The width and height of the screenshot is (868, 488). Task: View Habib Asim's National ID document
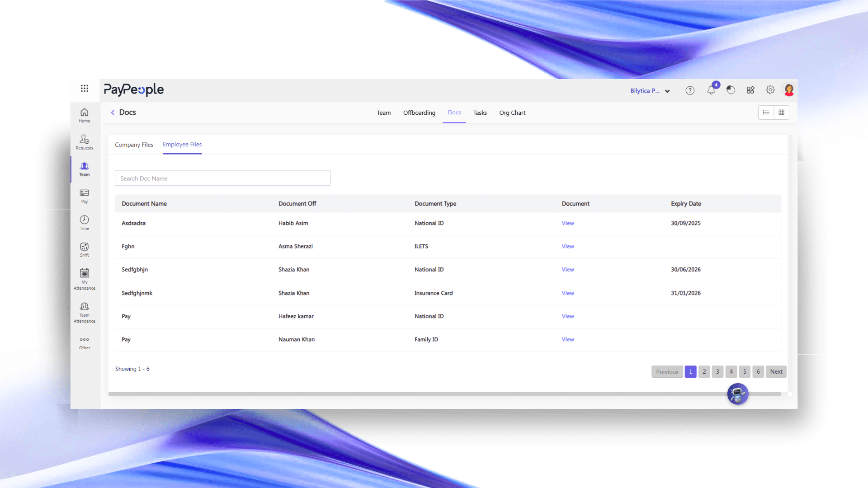pos(568,223)
